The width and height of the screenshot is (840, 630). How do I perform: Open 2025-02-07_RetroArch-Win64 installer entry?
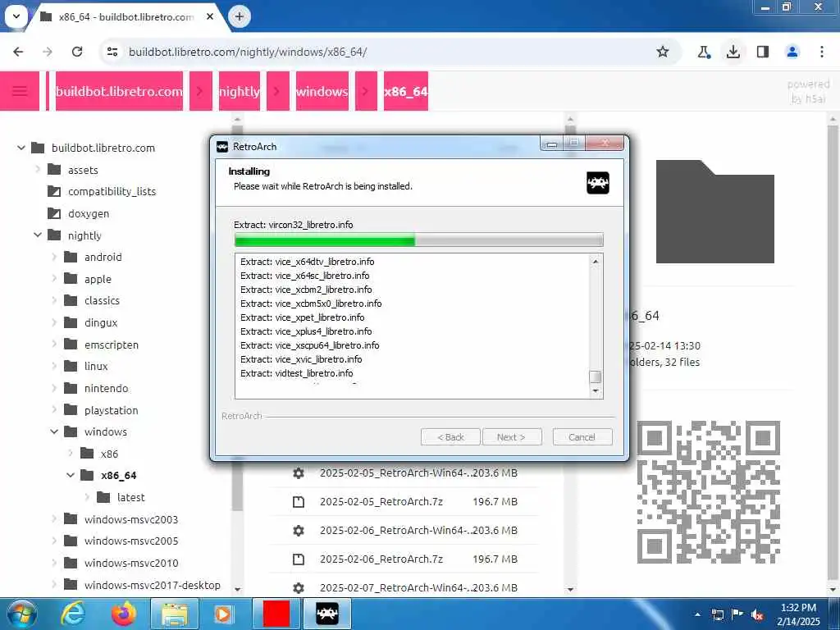pos(405,587)
